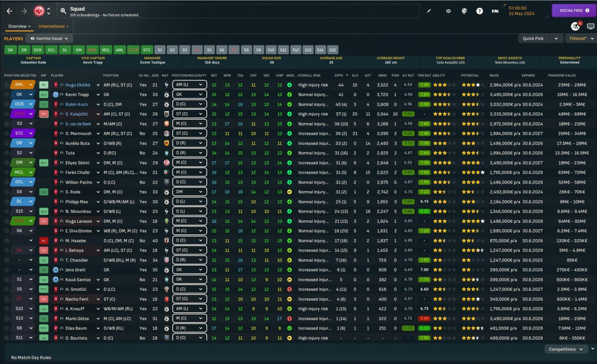Open the Eintracht Frankfurt club badge
The width and height of the screenshot is (597, 364).
tap(39, 11)
